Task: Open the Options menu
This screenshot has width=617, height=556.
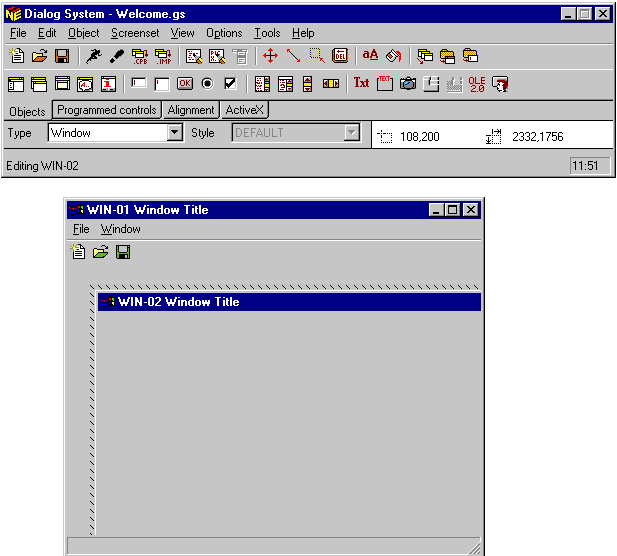Action: [x=224, y=33]
